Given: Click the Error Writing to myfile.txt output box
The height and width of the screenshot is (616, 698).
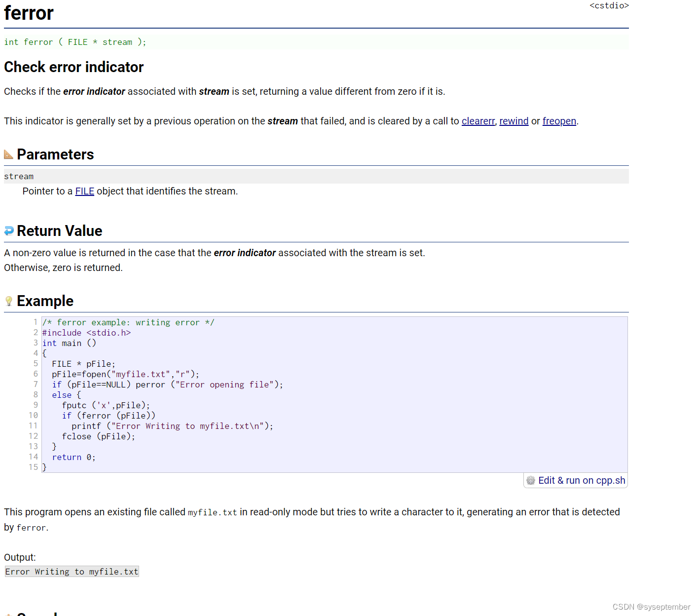Looking at the screenshot, I should click(x=72, y=572).
